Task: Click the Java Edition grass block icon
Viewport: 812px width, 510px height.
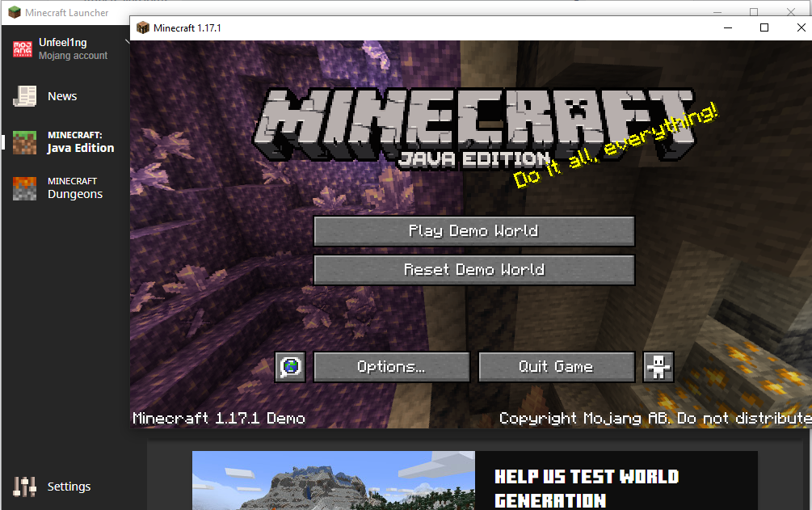Action: click(24, 142)
